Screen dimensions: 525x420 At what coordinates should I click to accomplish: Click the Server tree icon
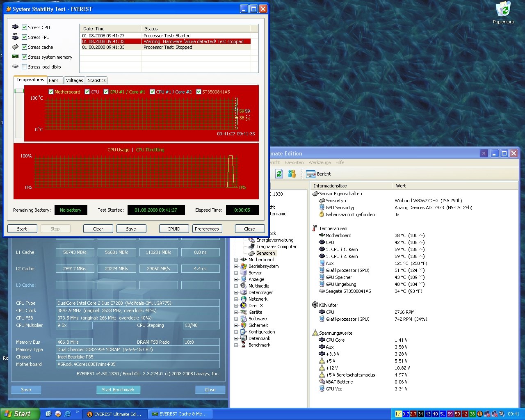click(x=244, y=273)
